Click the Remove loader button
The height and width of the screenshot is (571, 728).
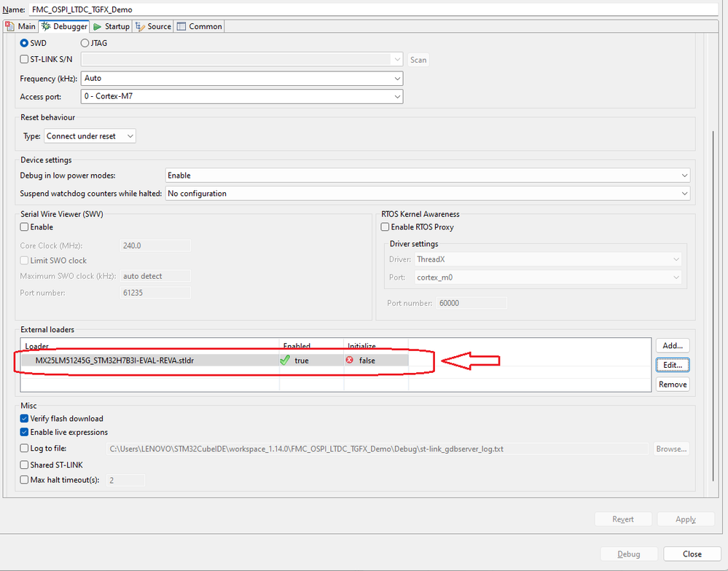pos(673,385)
